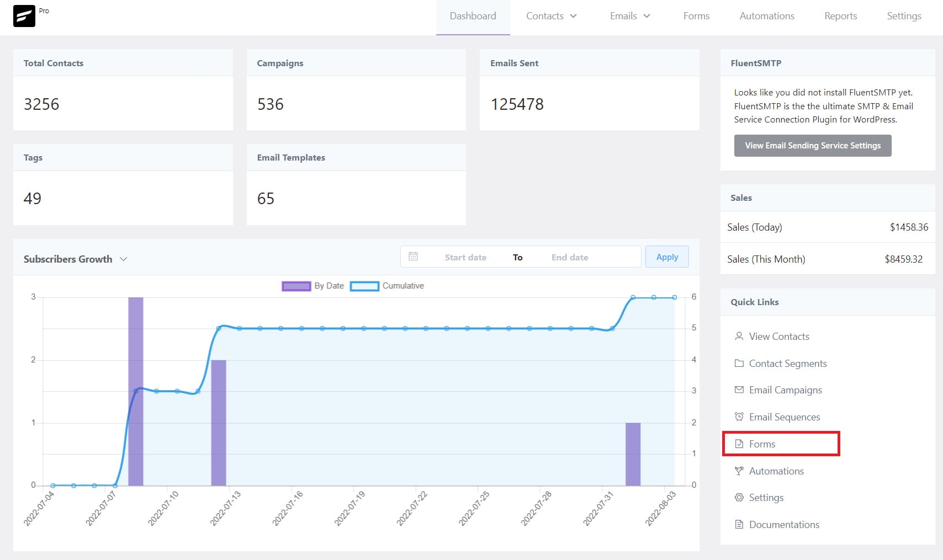Click the Settings gear icon in Quick Links
Image resolution: width=943 pixels, height=560 pixels.
pos(739,497)
